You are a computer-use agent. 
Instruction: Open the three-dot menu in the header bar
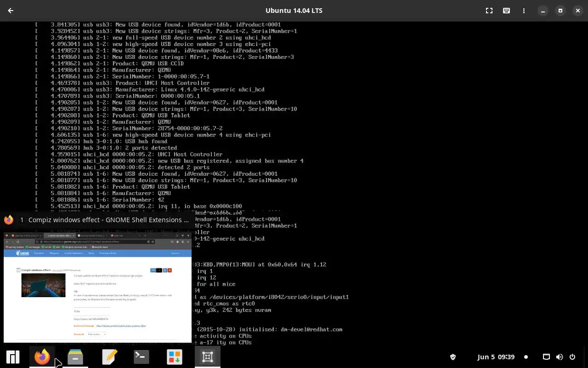pos(524,11)
